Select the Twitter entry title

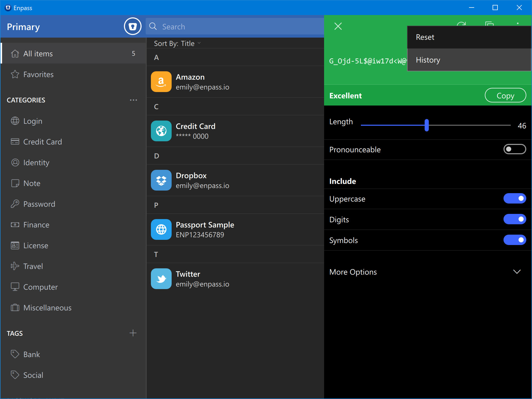[188, 274]
